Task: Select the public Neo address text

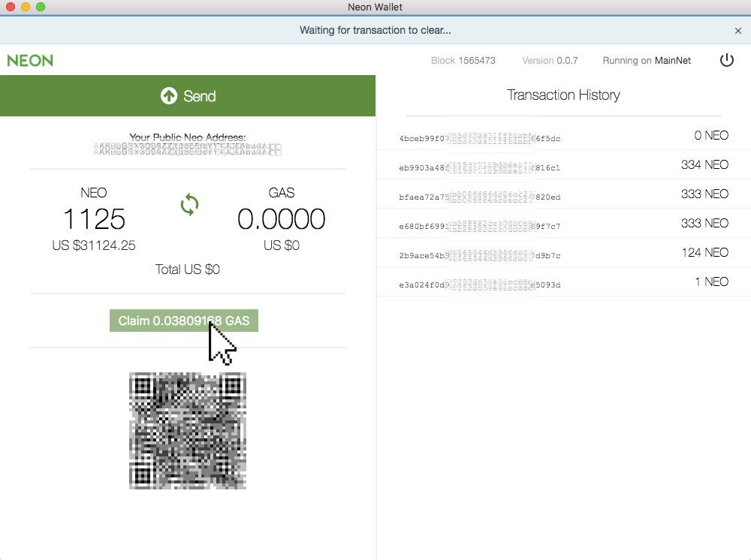Action: pyautogui.click(x=187, y=149)
